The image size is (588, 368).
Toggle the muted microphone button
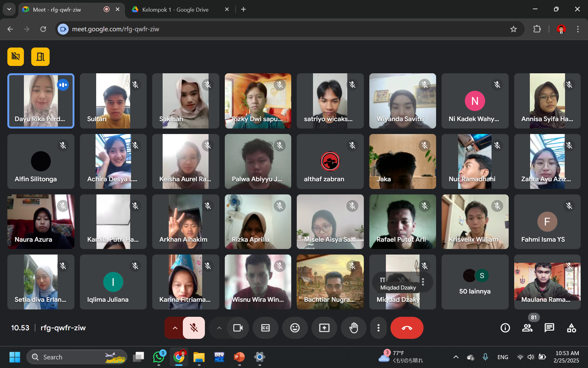(194, 328)
